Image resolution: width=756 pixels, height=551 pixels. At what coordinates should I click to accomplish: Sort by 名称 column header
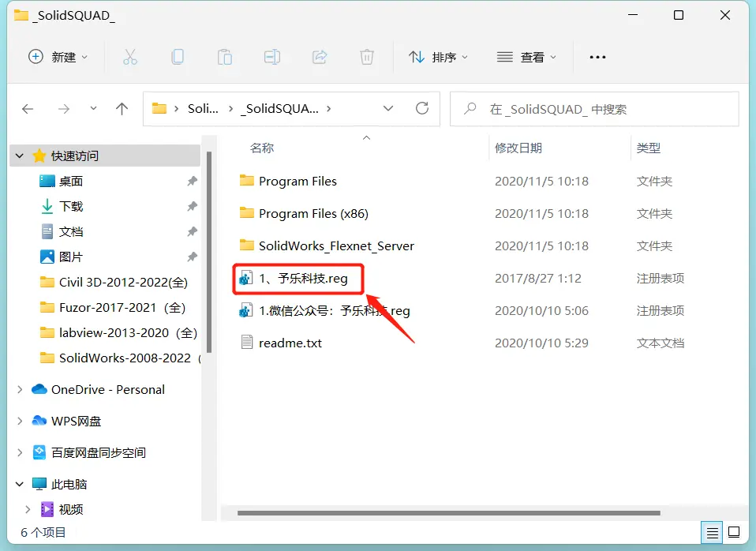pos(262,148)
